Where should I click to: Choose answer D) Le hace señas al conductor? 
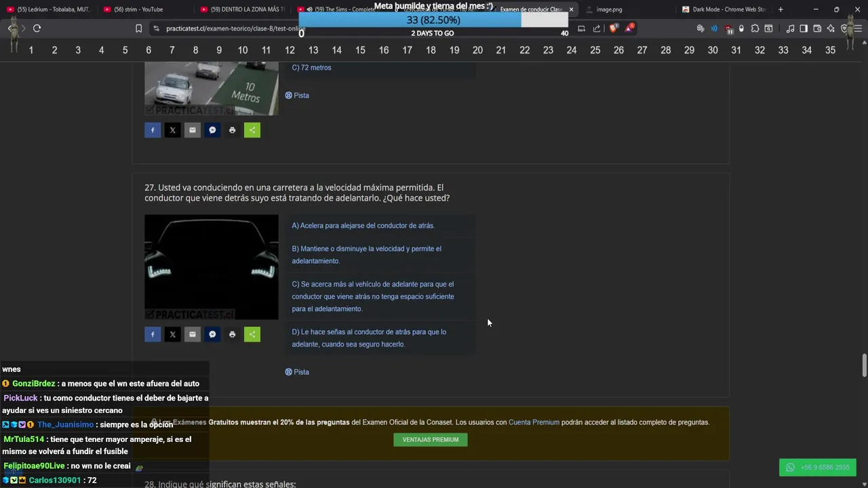(380, 338)
